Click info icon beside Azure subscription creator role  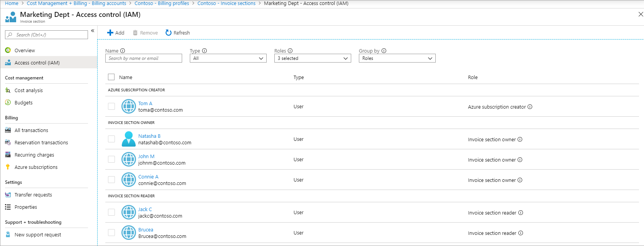(530, 107)
